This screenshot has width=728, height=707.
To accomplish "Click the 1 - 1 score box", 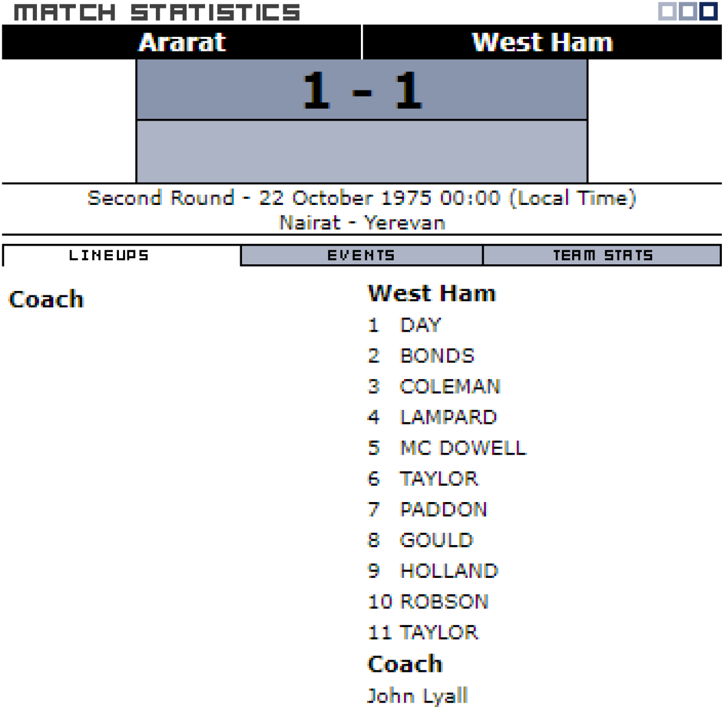I will pos(362,90).
